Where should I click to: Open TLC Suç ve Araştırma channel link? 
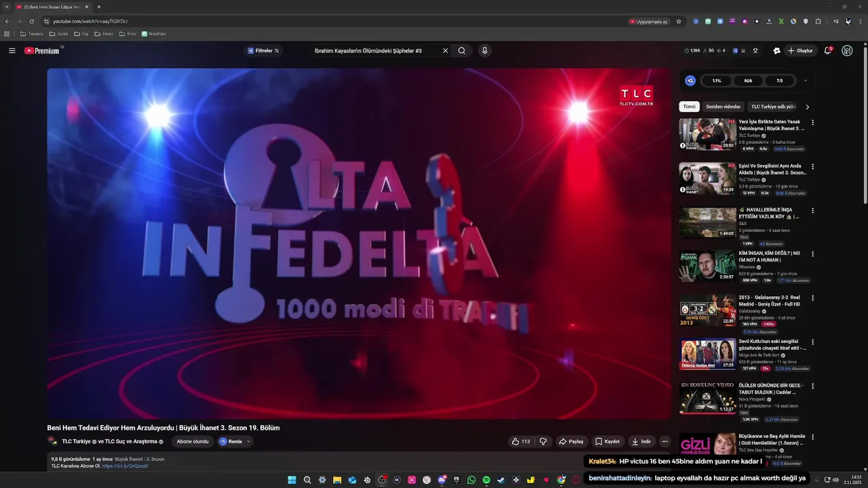click(x=134, y=441)
